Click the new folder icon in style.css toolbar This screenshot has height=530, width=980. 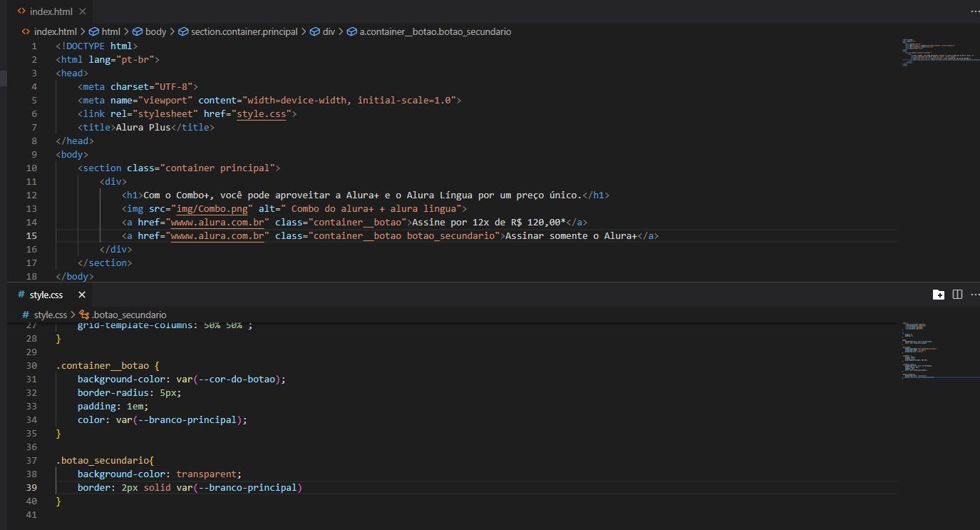coord(939,295)
